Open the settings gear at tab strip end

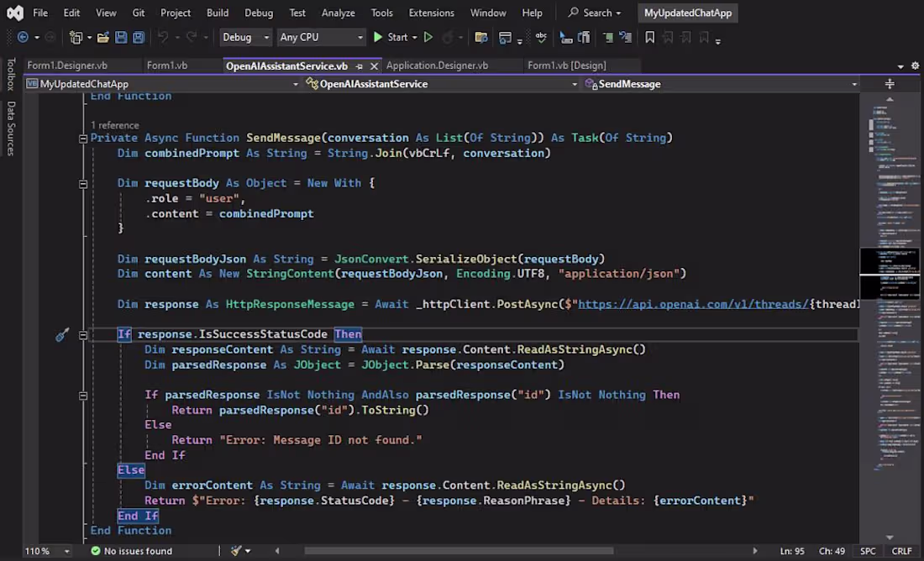(x=915, y=66)
